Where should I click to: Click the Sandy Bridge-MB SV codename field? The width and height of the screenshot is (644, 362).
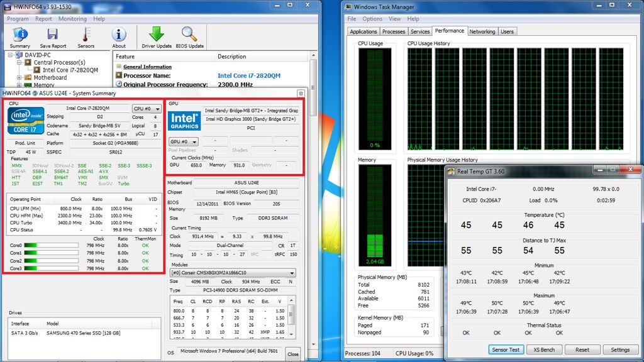tap(99, 126)
